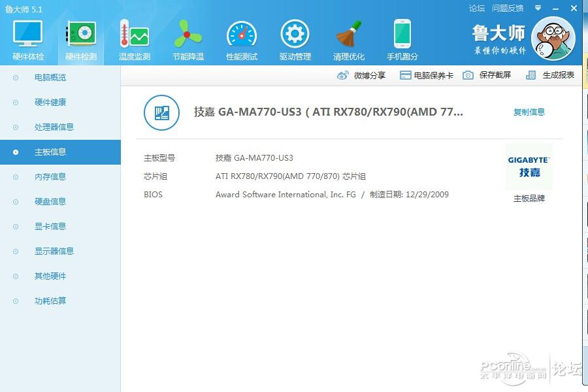588x392 pixels.
Task: Click the 芯片组 row label
Action: click(155, 176)
